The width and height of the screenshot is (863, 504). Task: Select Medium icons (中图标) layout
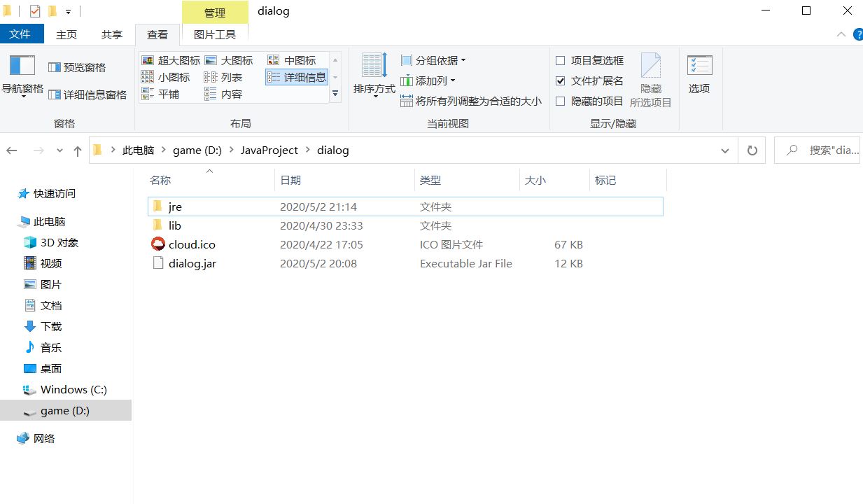pos(291,60)
